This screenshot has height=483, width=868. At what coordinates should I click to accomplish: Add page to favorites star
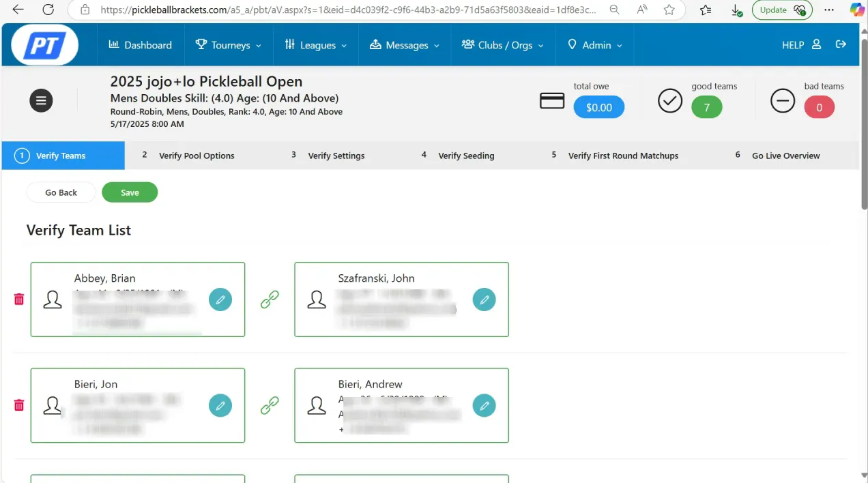(669, 10)
